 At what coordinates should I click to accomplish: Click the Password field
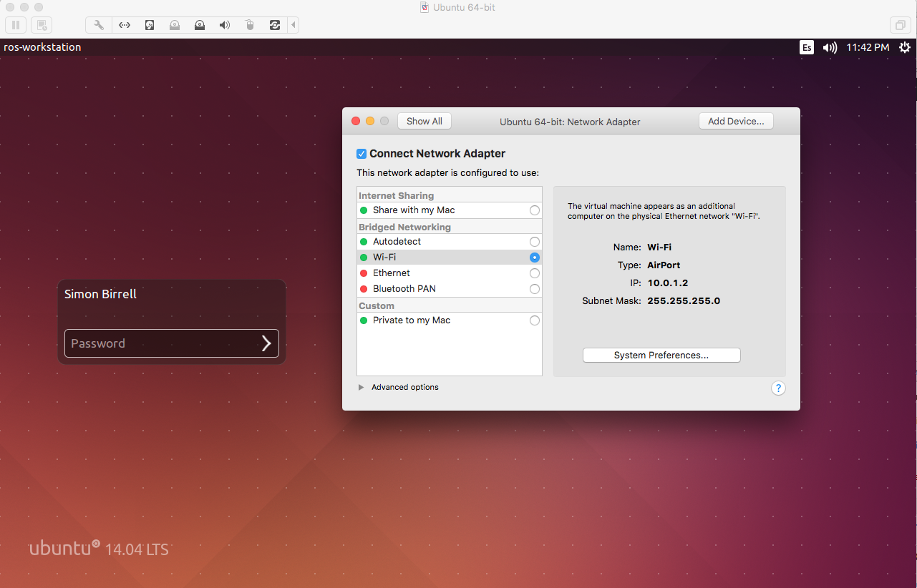tap(172, 343)
